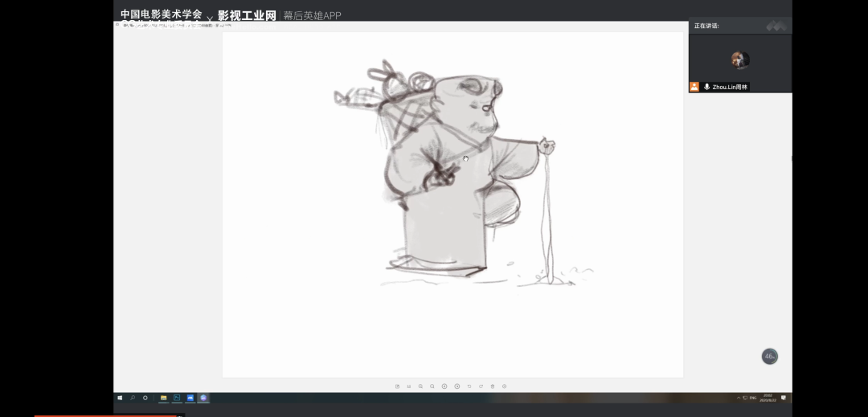Click the speaker's round avatar thumbnail
This screenshot has height=417, width=868.
click(740, 59)
